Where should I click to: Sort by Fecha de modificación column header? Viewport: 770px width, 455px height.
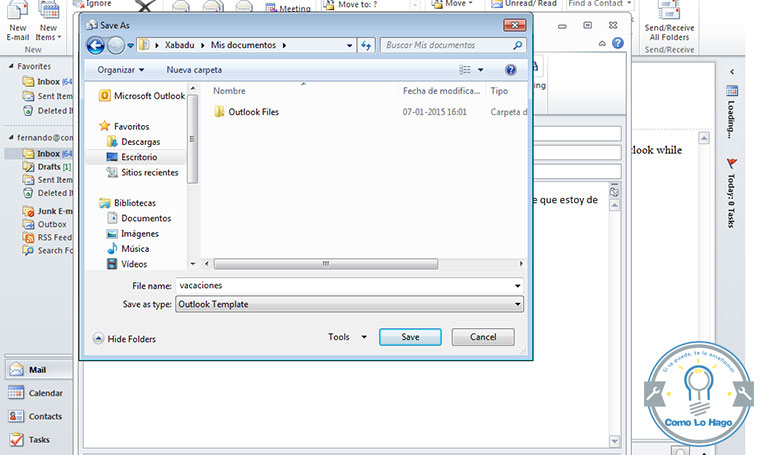tap(441, 91)
